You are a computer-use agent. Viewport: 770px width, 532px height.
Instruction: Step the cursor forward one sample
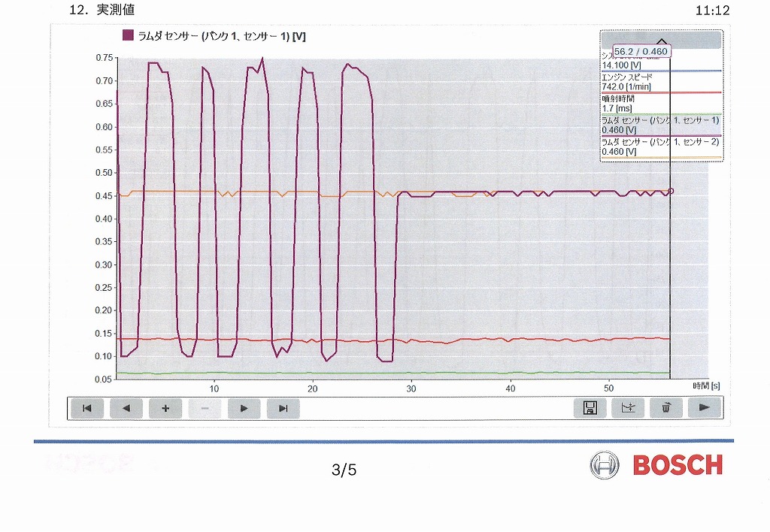click(x=244, y=409)
